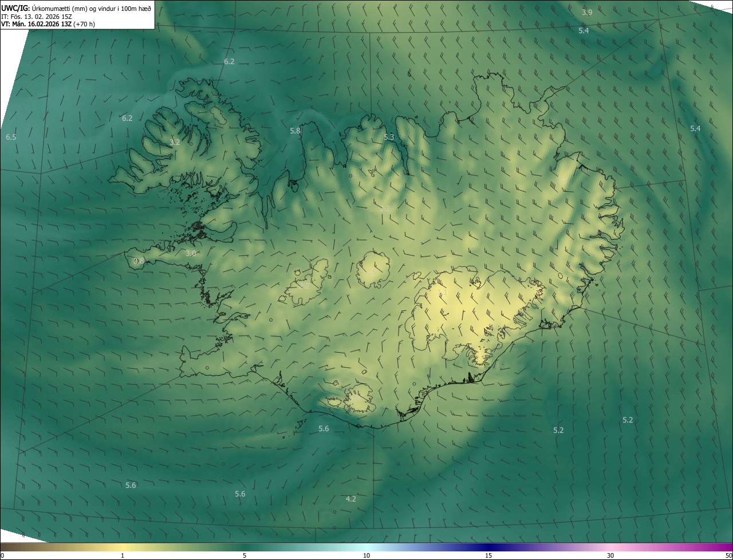Click color scale tick label 30
This screenshot has width=733, height=560.
point(610,555)
